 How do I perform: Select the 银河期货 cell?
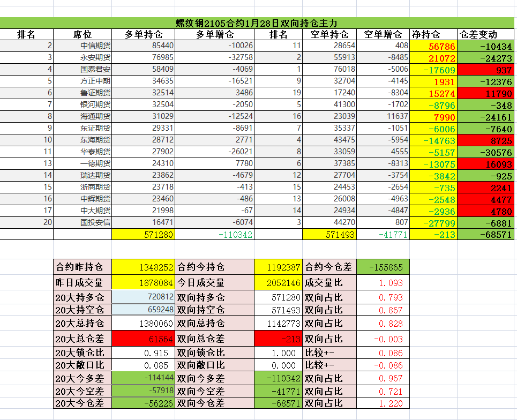pyautogui.click(x=83, y=105)
